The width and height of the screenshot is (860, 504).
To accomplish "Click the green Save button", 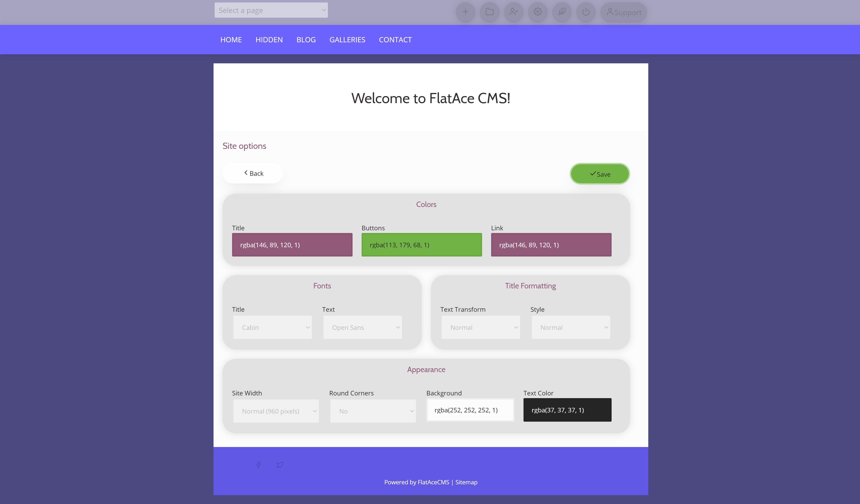I will (x=600, y=174).
